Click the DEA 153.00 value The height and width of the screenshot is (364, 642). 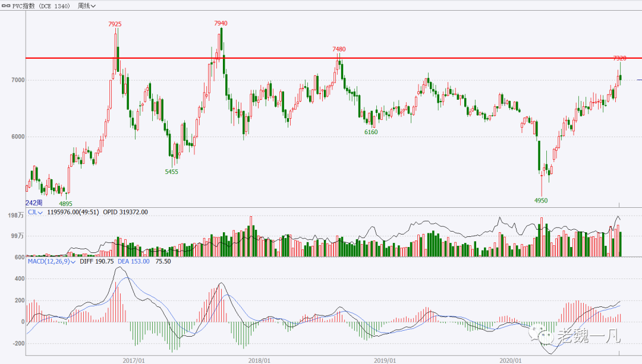134,261
